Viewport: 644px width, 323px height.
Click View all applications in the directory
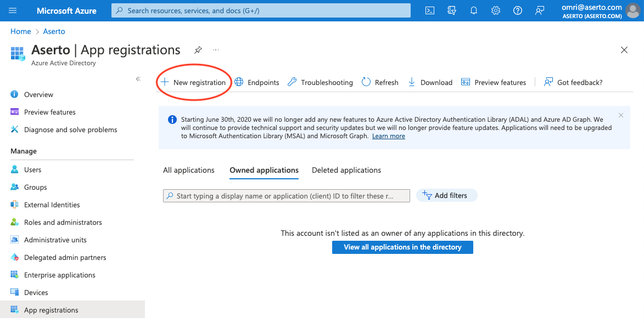402,247
